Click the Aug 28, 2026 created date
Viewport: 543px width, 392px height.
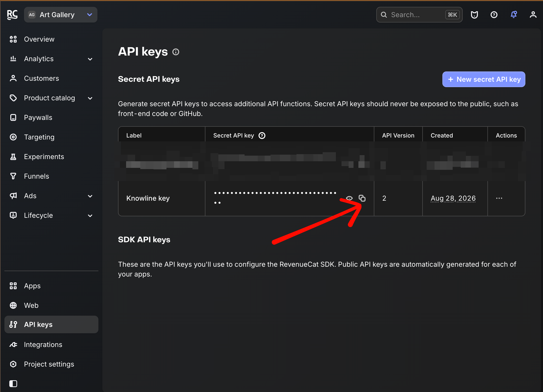pyautogui.click(x=453, y=198)
